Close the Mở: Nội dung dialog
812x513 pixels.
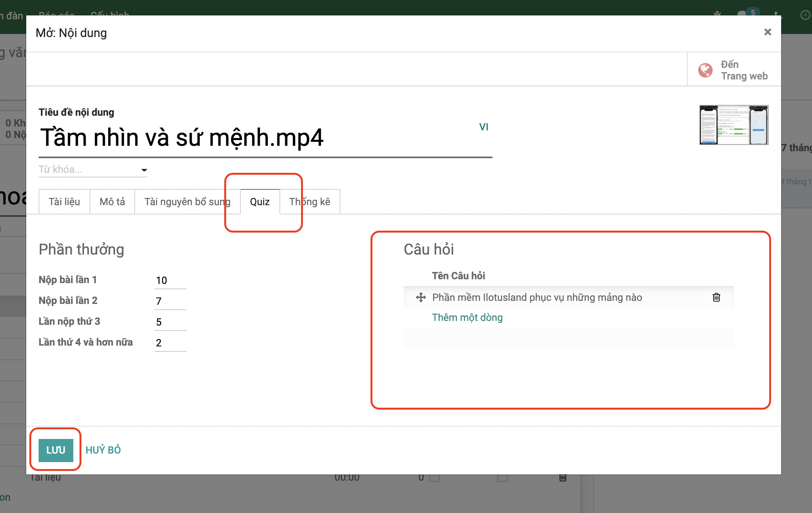(x=767, y=32)
